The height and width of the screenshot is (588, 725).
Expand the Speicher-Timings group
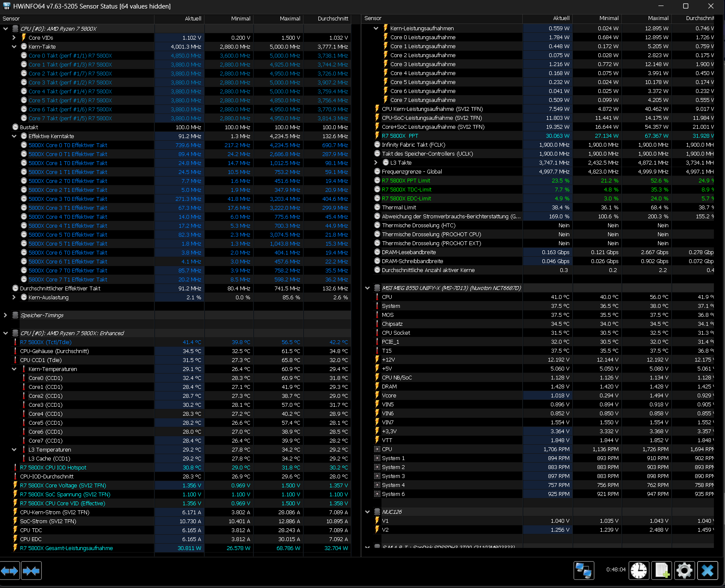pos(6,315)
